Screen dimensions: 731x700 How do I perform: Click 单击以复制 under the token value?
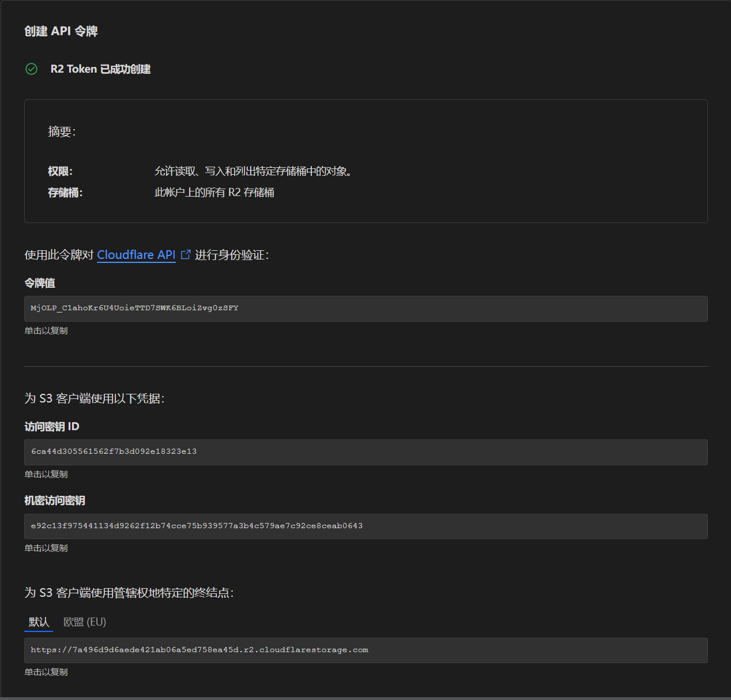(46, 331)
